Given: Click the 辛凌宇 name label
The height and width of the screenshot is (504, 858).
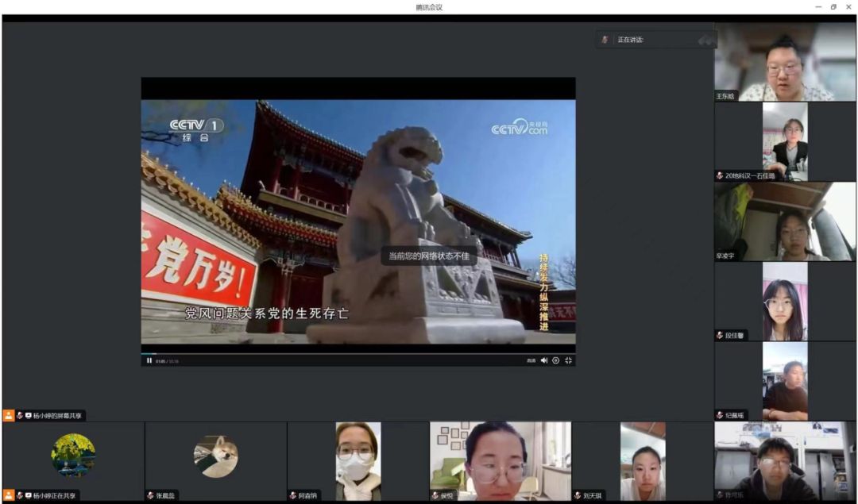Looking at the screenshot, I should 725,256.
